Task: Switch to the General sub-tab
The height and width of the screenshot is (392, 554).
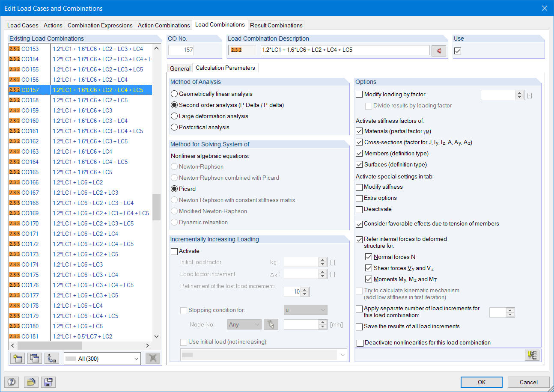Action: click(x=180, y=68)
